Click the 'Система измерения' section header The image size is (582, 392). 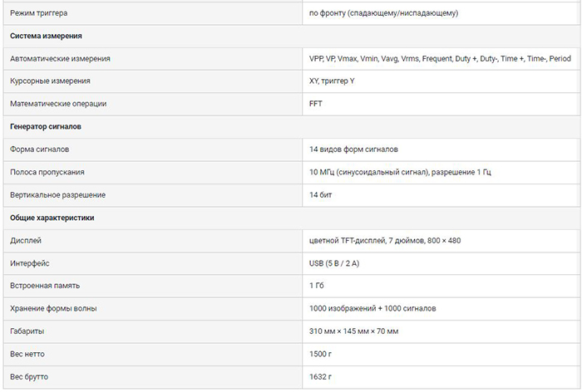[46, 37]
